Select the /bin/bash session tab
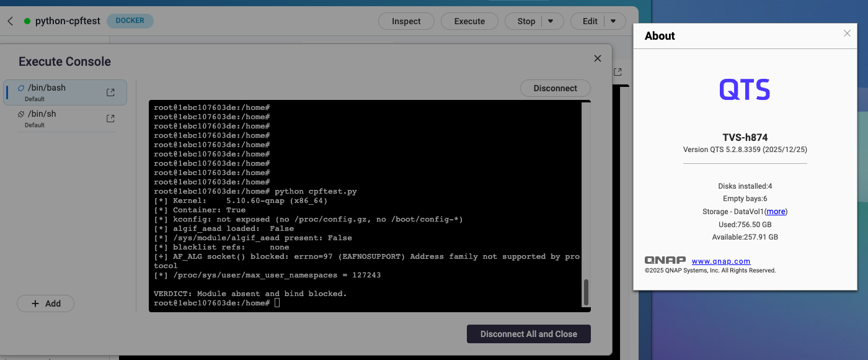 coord(65,92)
